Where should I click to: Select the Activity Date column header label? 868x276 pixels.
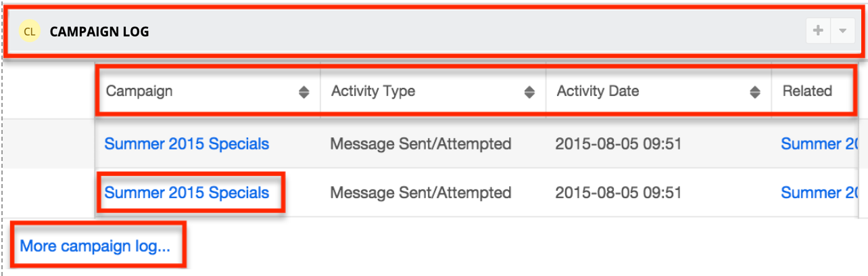click(x=598, y=91)
